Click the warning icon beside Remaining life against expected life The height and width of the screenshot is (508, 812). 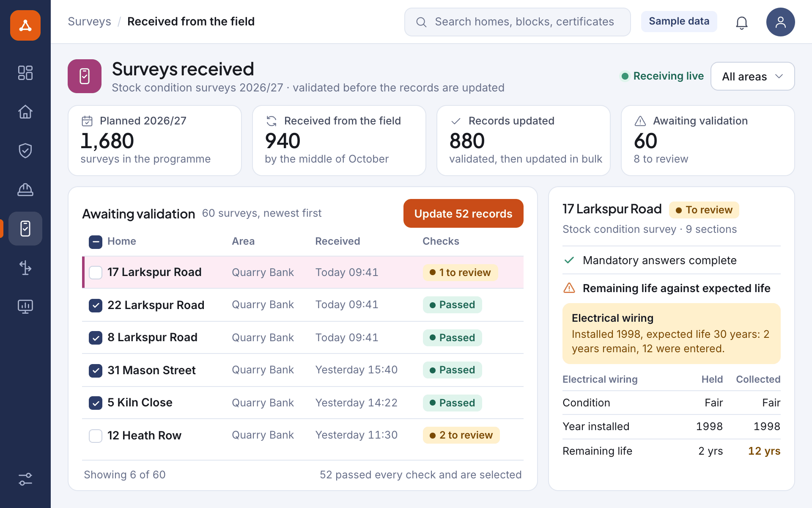[569, 288]
